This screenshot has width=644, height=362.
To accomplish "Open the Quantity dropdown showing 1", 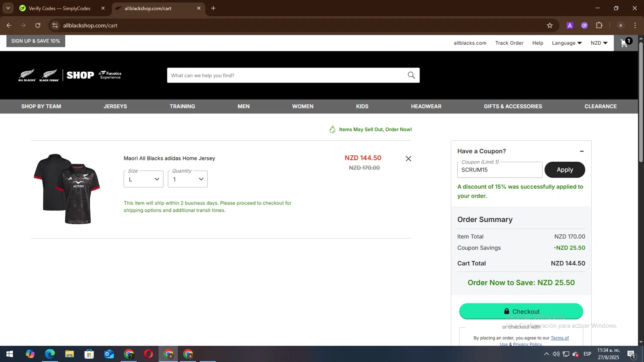I will [x=188, y=179].
